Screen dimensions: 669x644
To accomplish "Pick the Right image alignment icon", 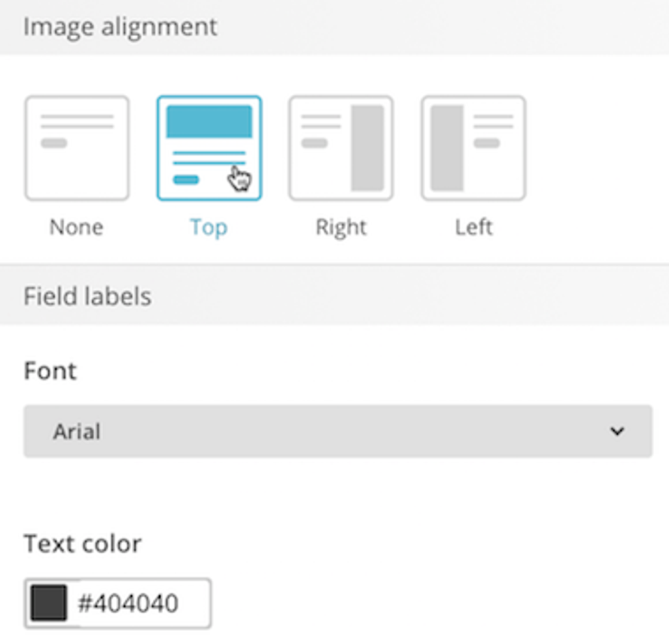I will [341, 148].
